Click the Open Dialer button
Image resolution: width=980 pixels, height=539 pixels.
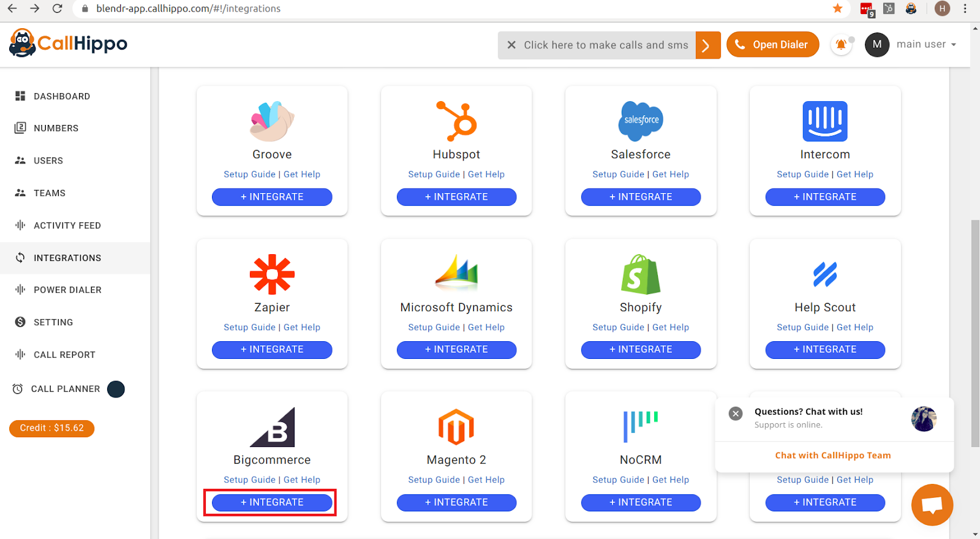[x=772, y=45]
